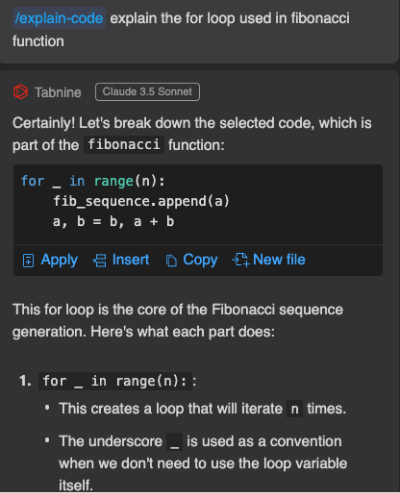Click the /explain-code command tag
The height and width of the screenshot is (493, 400).
click(59, 18)
